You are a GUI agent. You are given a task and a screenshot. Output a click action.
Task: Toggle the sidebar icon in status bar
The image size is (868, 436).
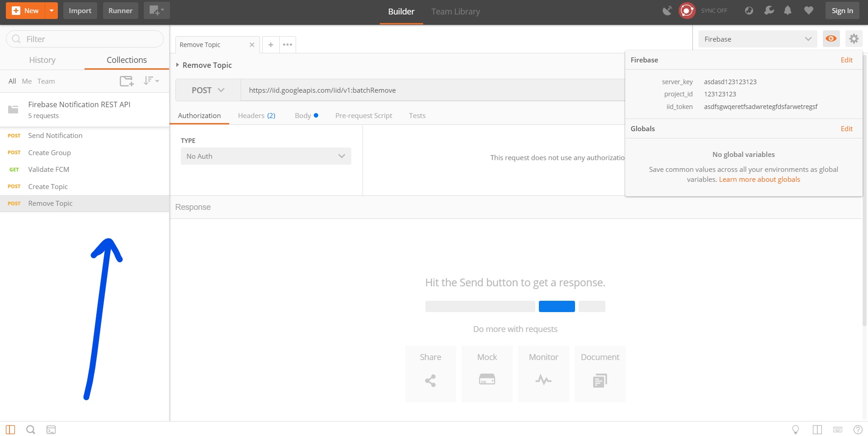coord(10,430)
